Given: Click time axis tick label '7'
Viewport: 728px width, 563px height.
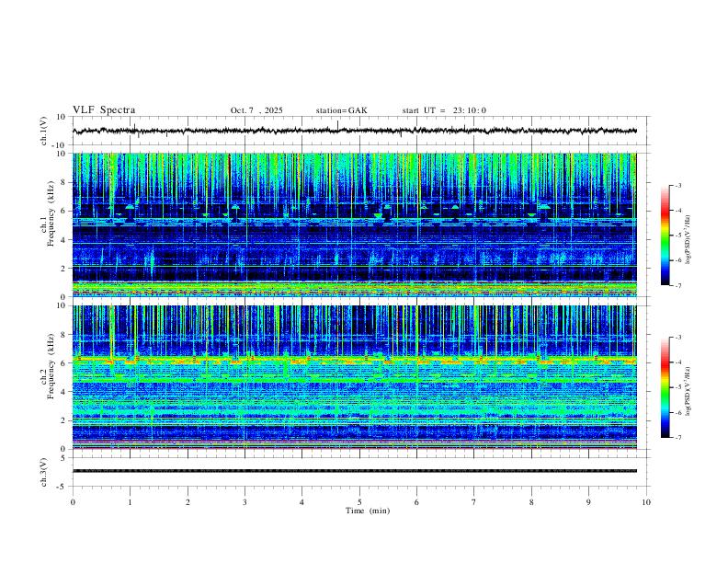Looking at the screenshot, I should (474, 502).
